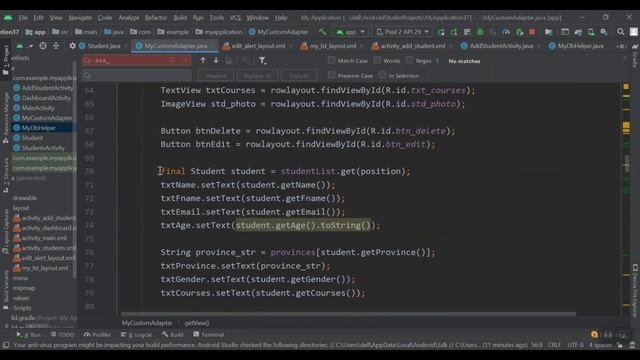Open the Terminal tool window
The image size is (640, 360).
209,335
